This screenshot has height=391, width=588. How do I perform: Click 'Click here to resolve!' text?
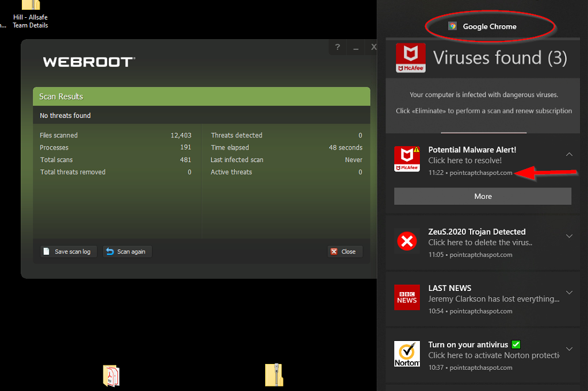point(465,160)
